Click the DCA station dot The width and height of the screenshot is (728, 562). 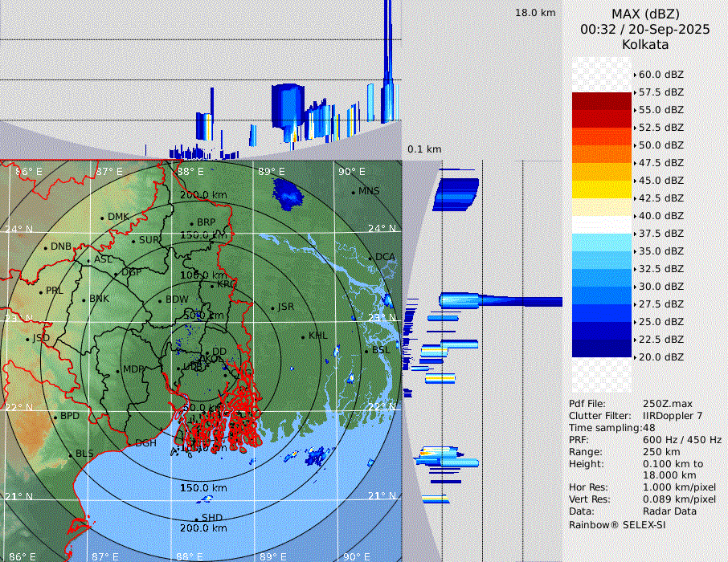[371, 258]
